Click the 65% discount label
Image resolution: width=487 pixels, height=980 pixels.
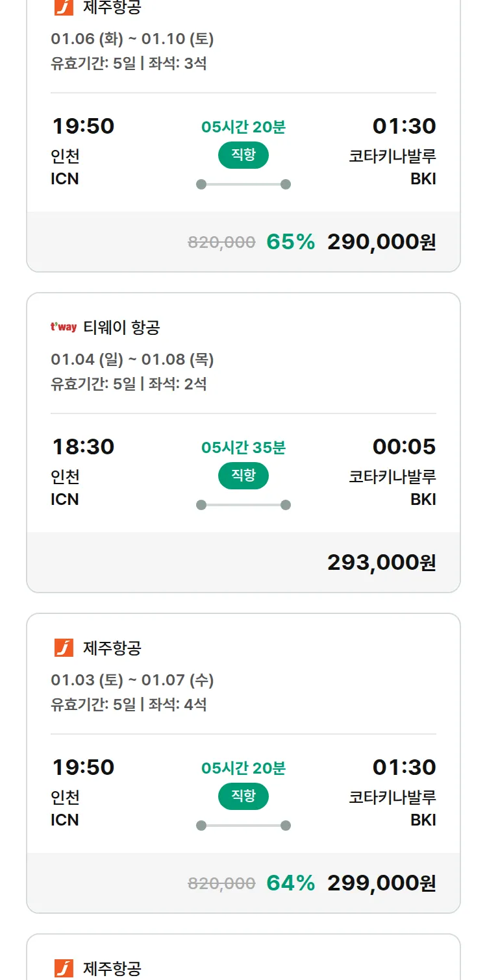tap(290, 242)
